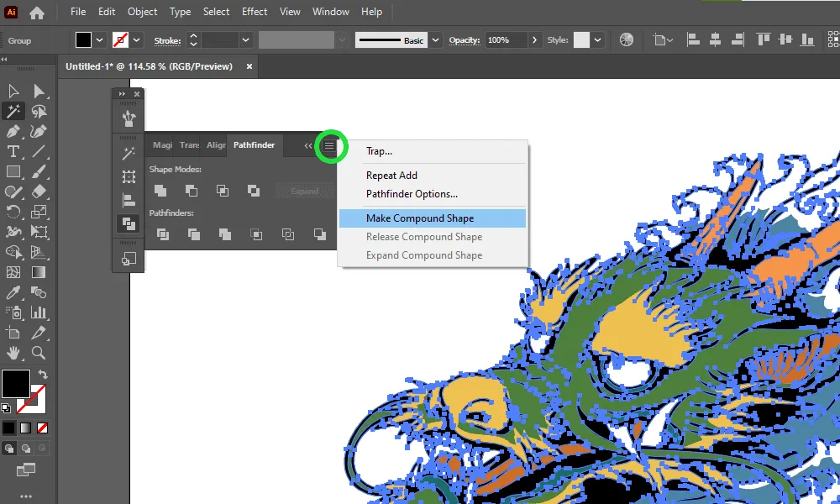Click the Merge pathfinder icon
The image size is (840, 504).
[225, 234]
